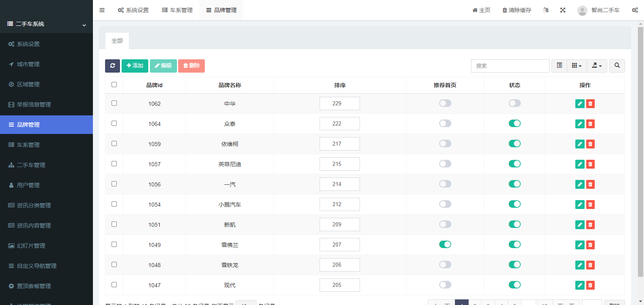Switch to the 车系管理 top tab
Viewport: 644px width, 305px height.
177,10
